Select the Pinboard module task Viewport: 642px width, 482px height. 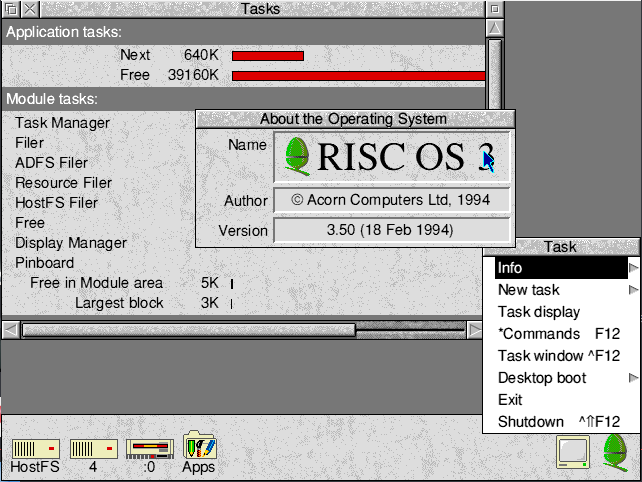pos(45,263)
